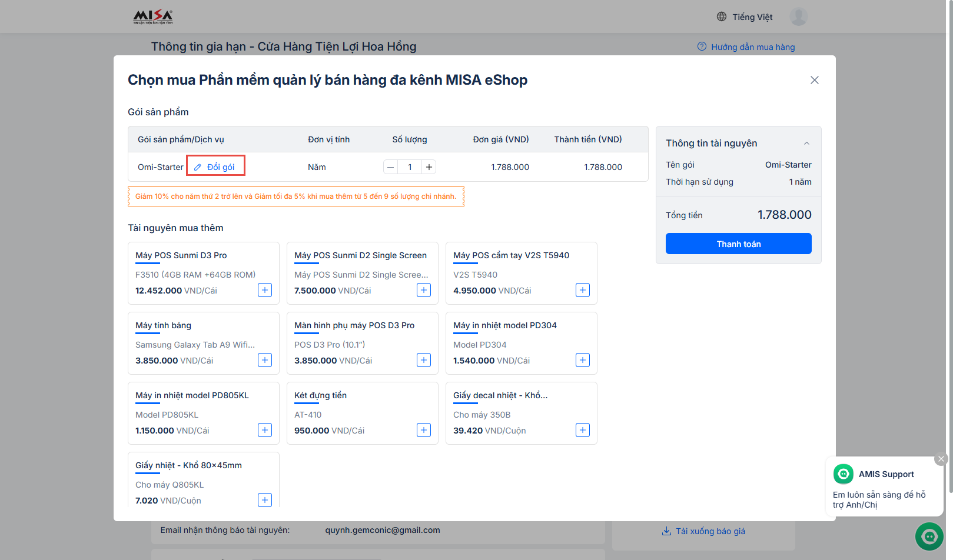Add Giấy nhiệt Khổ 80×45mm
Image resolution: width=953 pixels, height=560 pixels.
[x=265, y=500]
